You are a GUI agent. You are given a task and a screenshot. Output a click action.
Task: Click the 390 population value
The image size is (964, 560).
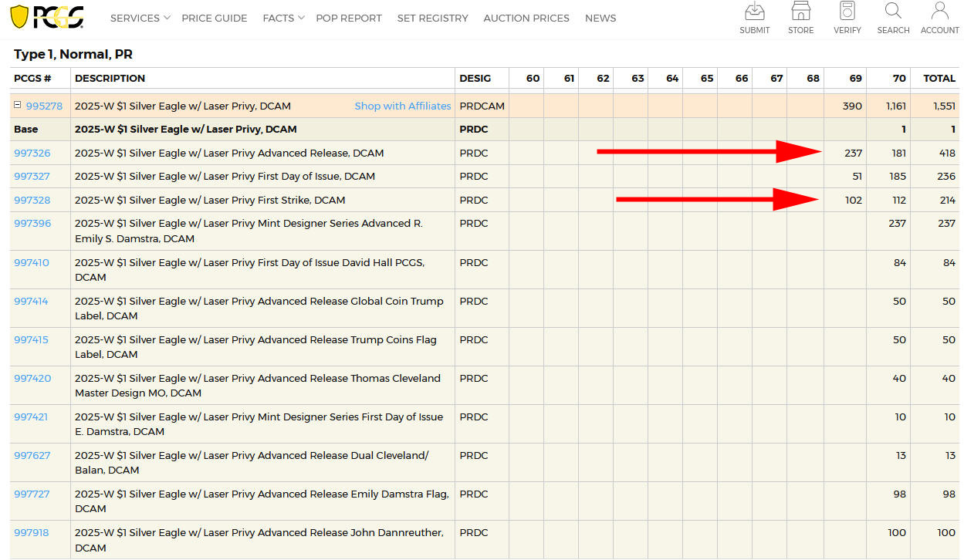[852, 106]
